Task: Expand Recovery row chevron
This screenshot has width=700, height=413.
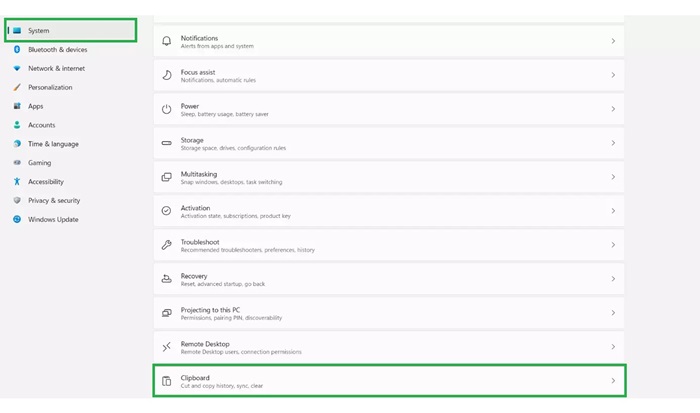Action: (x=613, y=279)
